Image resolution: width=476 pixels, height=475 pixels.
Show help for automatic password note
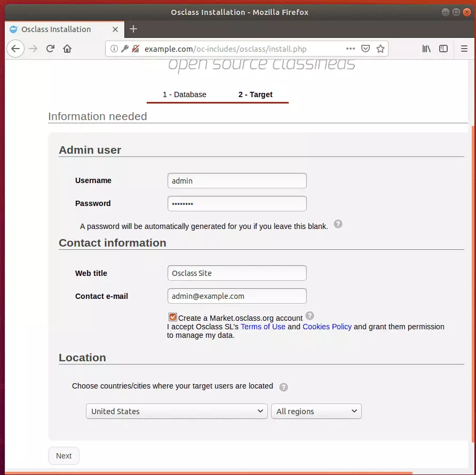[x=338, y=224]
